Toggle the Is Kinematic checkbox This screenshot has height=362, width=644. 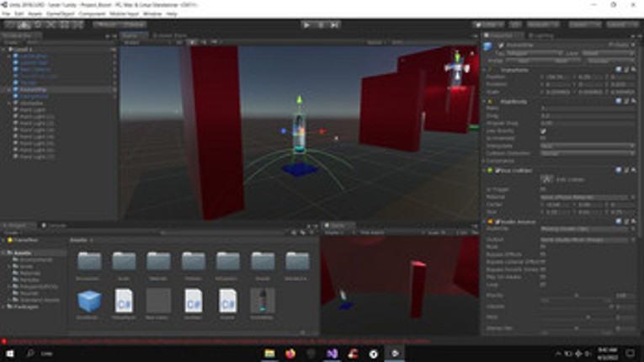(543, 138)
